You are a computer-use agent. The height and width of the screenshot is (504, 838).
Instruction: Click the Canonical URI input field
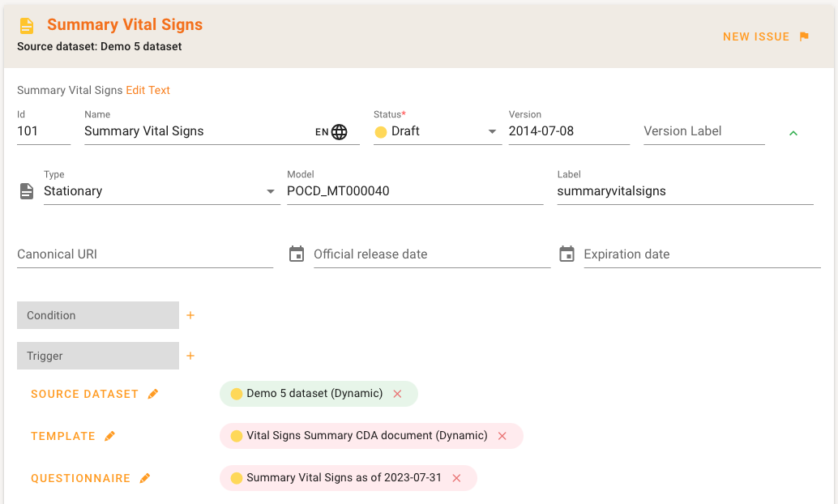[x=145, y=254]
